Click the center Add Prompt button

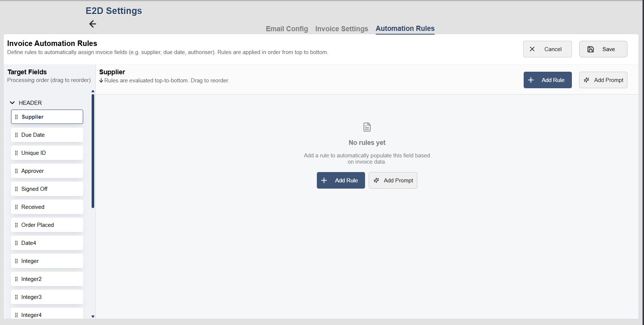393,181
